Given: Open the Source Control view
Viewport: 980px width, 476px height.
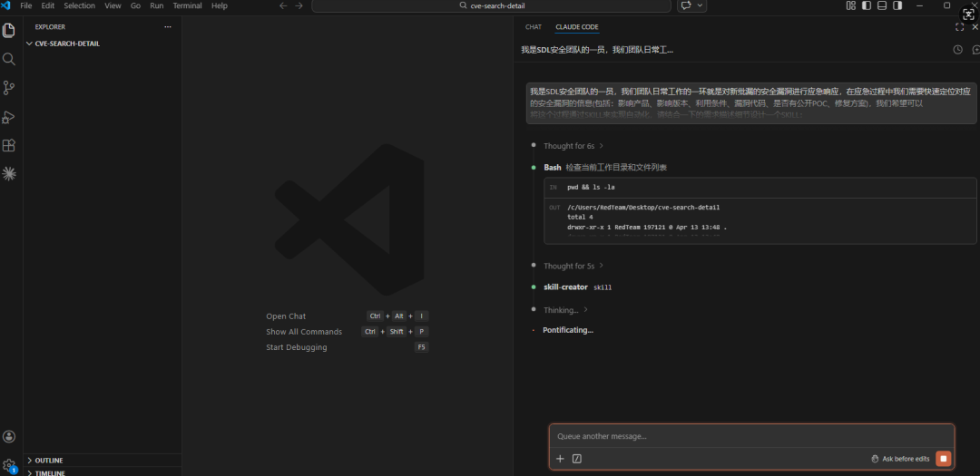Looking at the screenshot, I should (9, 87).
